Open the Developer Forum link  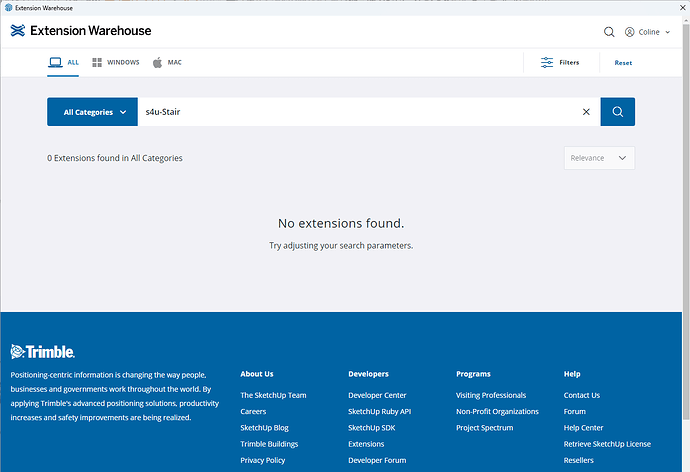click(x=377, y=460)
